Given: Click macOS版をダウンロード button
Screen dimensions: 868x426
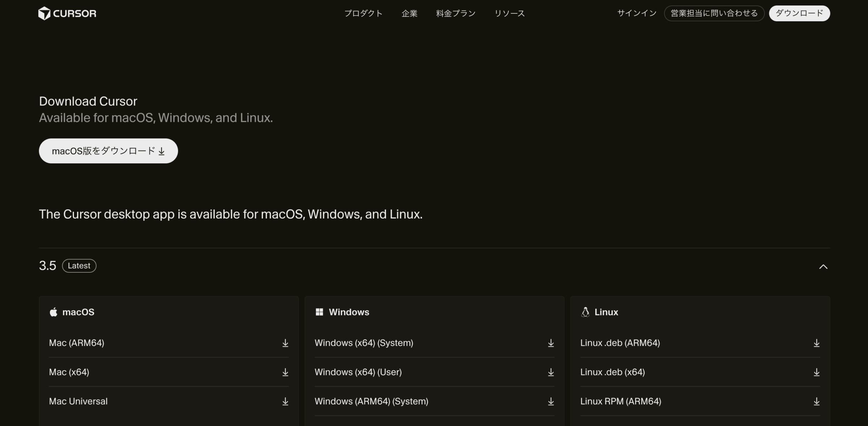Looking at the screenshot, I should tap(109, 151).
